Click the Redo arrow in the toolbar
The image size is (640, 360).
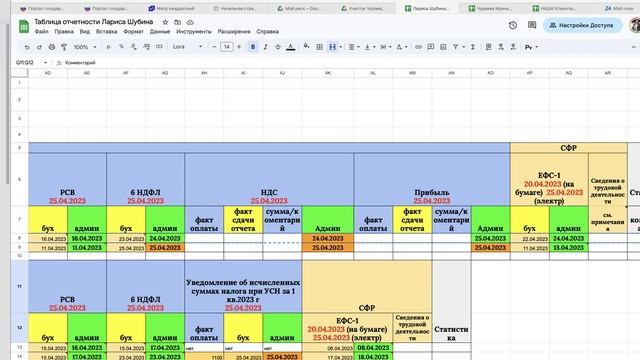point(39,47)
